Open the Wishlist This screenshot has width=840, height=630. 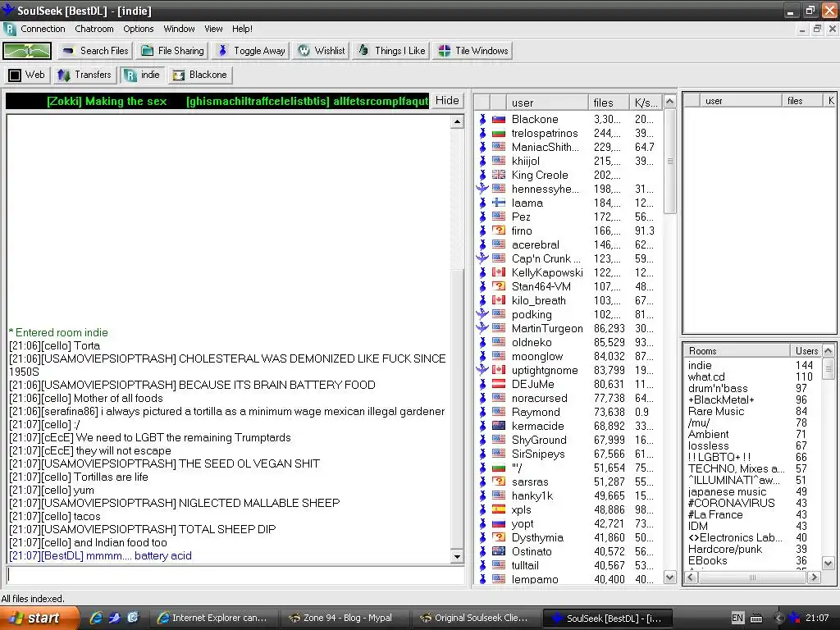[x=322, y=51]
